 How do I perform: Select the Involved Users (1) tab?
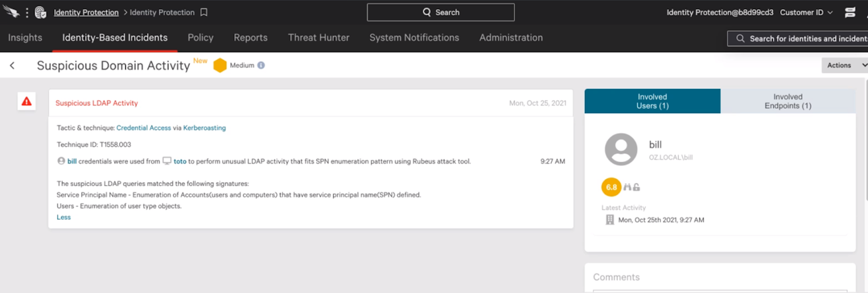[652, 101]
